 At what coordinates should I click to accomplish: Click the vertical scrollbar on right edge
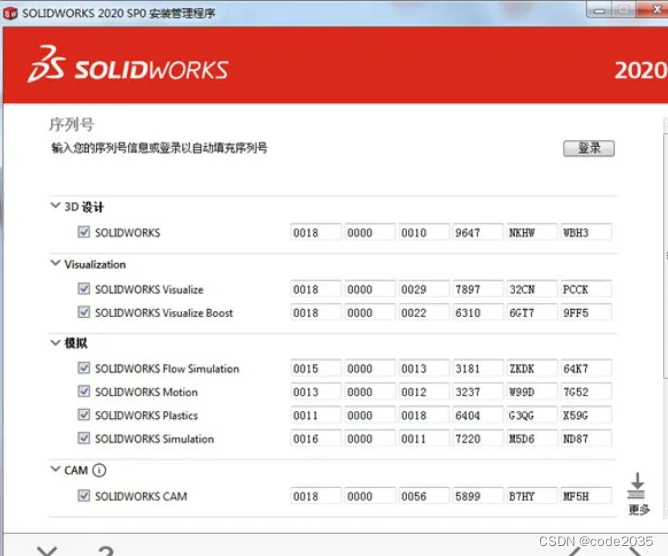pos(665,256)
